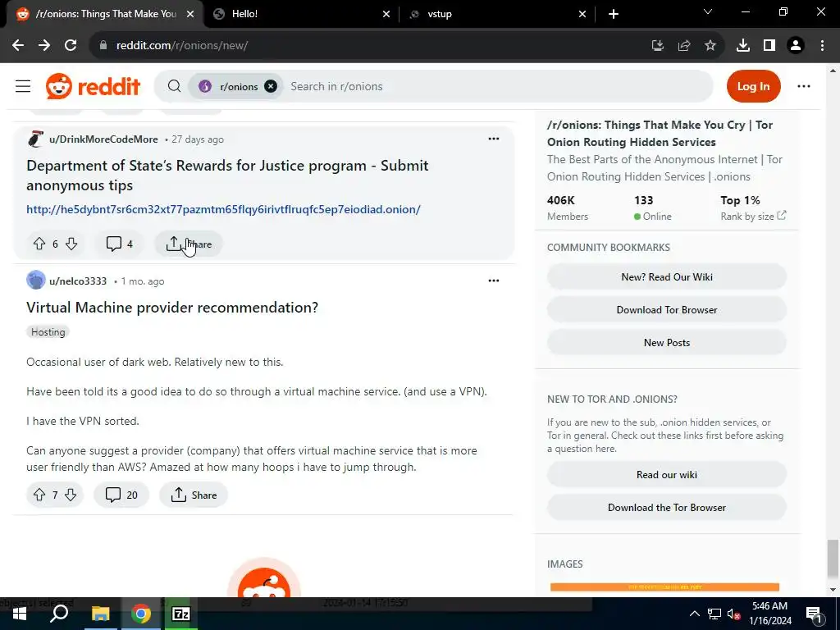Upvote the Virtual Machine provider post
The height and width of the screenshot is (630, 840).
(x=39, y=495)
